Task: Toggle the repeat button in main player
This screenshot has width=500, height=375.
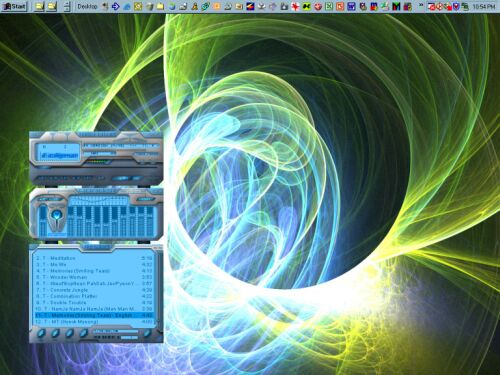Action: (137, 178)
